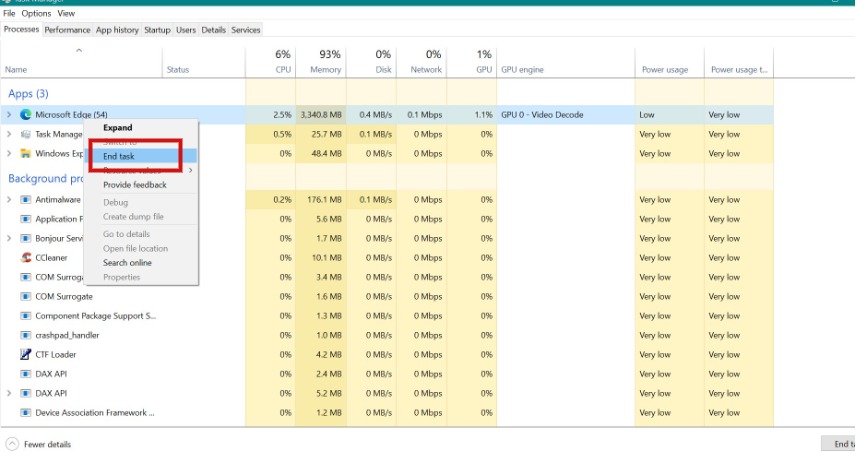This screenshot has height=458, width=856.
Task: Open the Options menu
Action: coord(36,13)
